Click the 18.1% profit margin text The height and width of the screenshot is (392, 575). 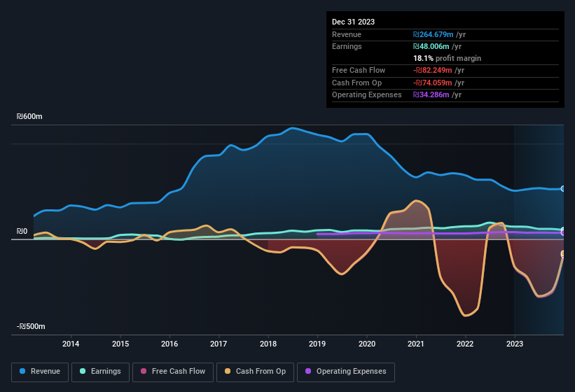(x=447, y=58)
